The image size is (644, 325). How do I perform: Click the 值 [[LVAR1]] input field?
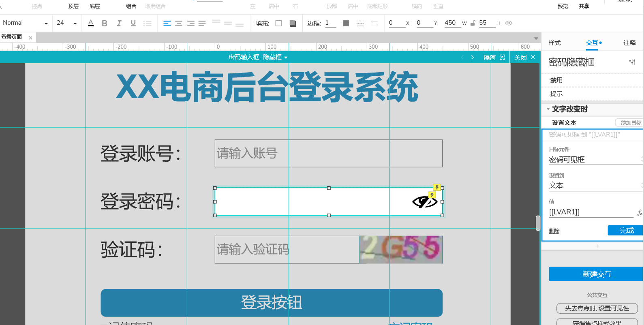pos(591,212)
